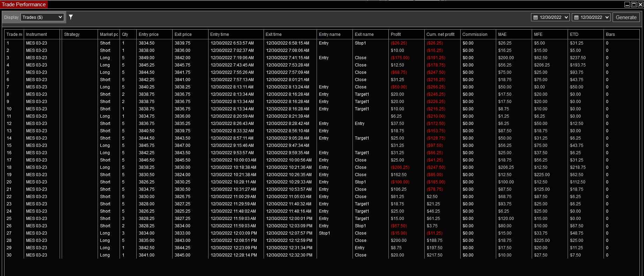Image resolution: width=644 pixels, height=276 pixels.
Task: Sort by Entry name column header
Action: (335, 34)
